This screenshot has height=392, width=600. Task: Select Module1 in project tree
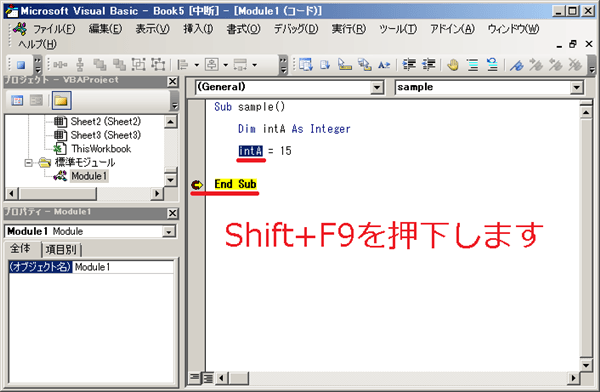[x=89, y=176]
